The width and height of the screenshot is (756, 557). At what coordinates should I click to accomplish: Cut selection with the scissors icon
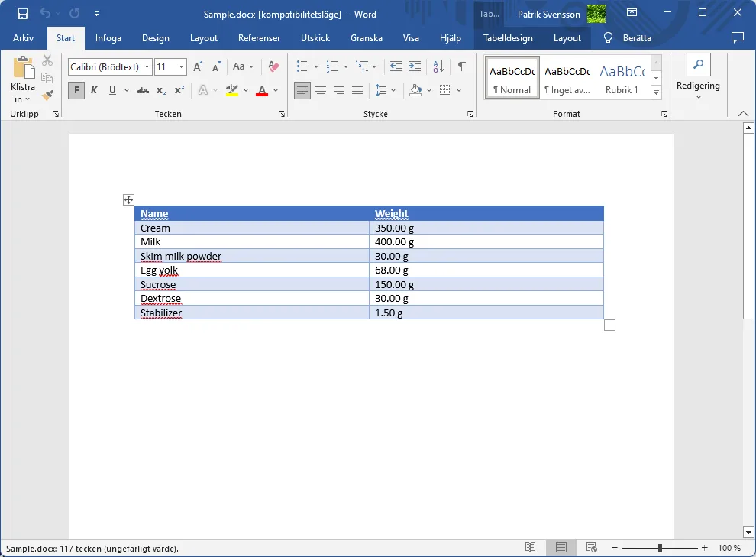[47, 61]
